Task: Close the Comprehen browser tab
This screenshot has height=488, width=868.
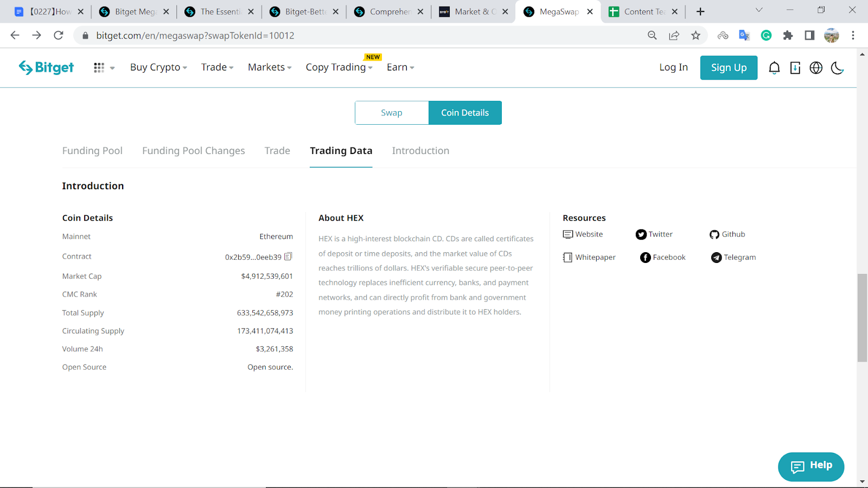Action: coord(420,11)
